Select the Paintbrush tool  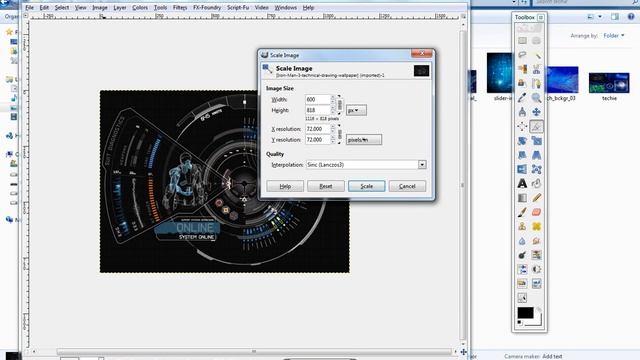pos(522,212)
